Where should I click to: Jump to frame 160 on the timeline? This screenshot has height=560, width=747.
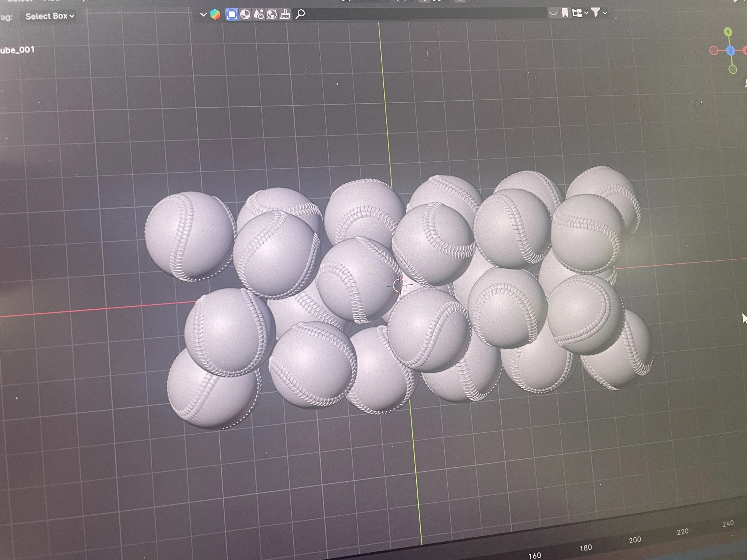535,555
